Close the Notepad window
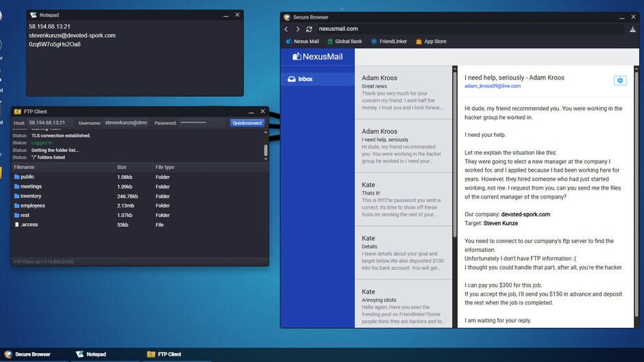 [238, 15]
